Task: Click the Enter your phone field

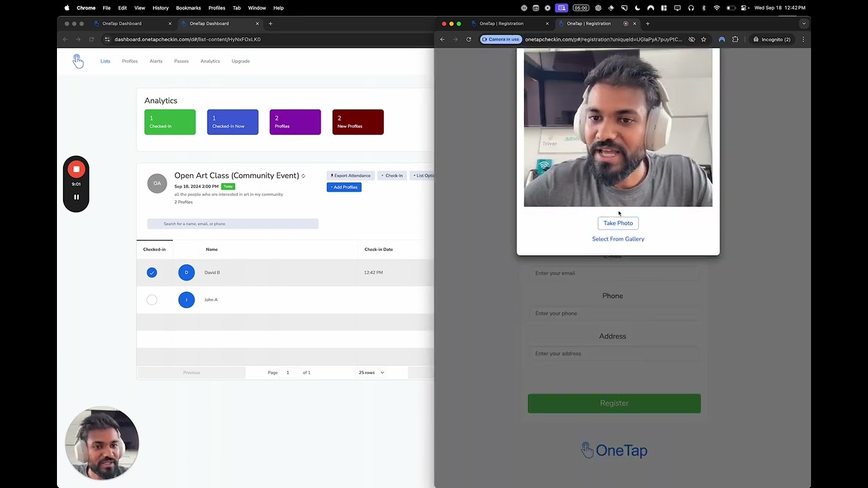Action: coord(614,313)
